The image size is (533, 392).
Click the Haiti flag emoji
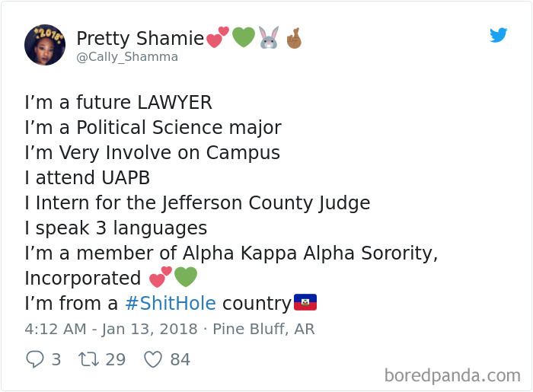pyautogui.click(x=305, y=303)
